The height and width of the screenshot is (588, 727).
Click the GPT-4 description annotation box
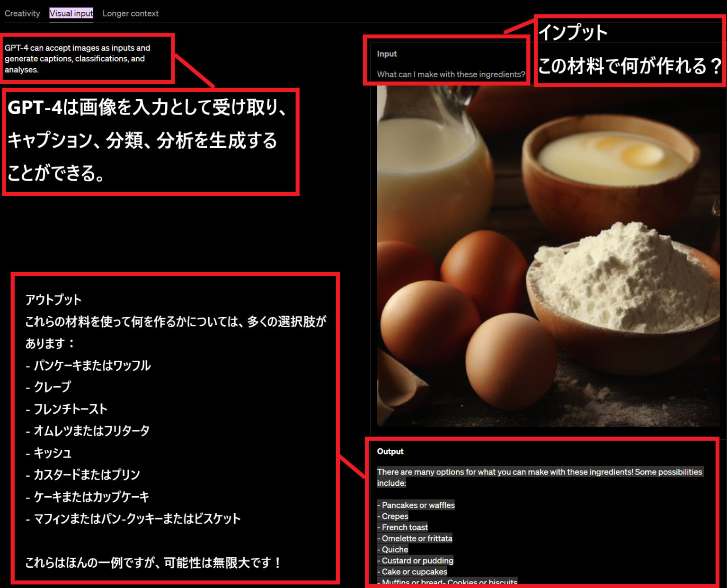click(88, 59)
